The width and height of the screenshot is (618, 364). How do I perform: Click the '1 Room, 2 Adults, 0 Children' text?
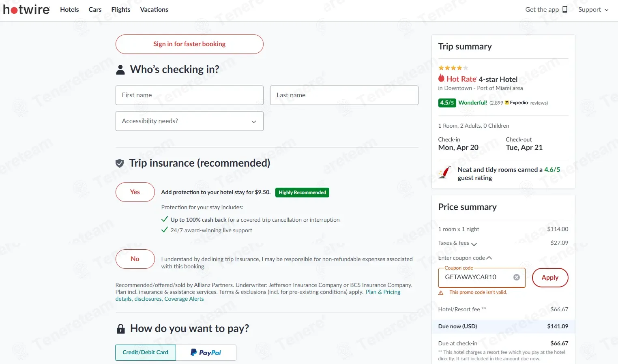coord(474,126)
